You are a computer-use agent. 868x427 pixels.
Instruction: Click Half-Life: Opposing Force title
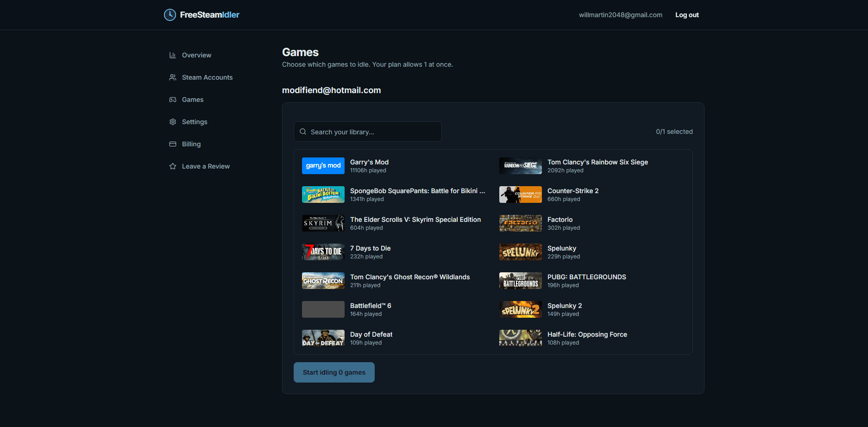click(x=587, y=334)
